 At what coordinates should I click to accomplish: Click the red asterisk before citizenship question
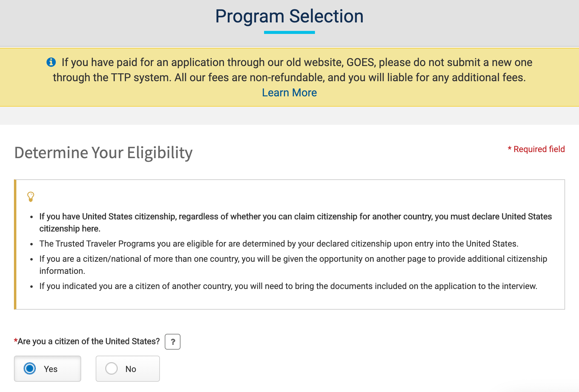(15, 341)
